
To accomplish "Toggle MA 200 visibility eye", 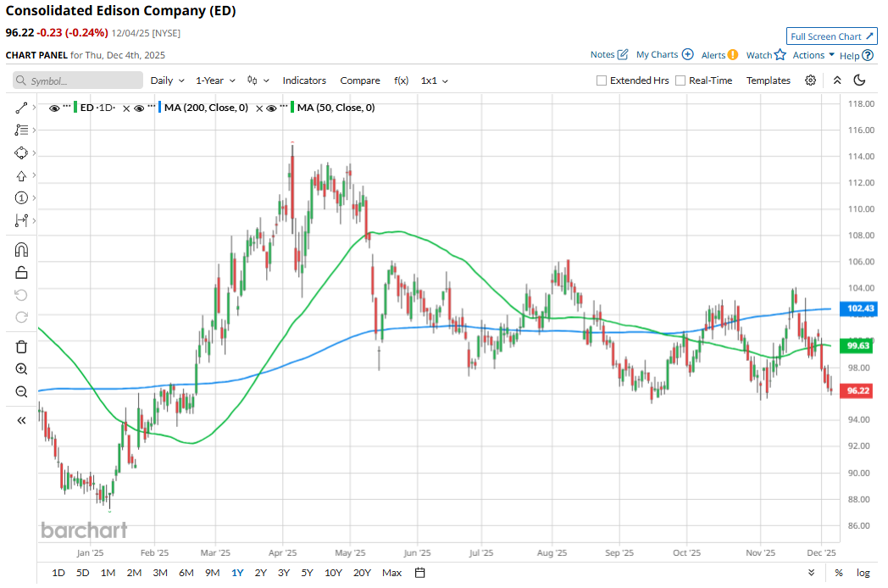I will (x=139, y=108).
